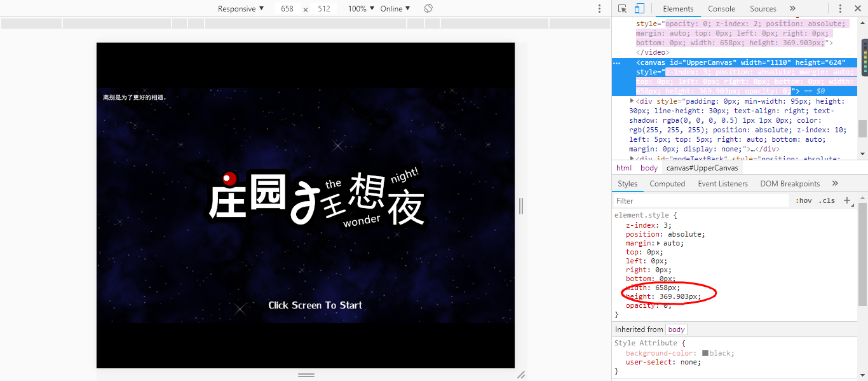Viewport: 868px width, 381px height.
Task: Click the viewport height input 512
Action: (324, 9)
